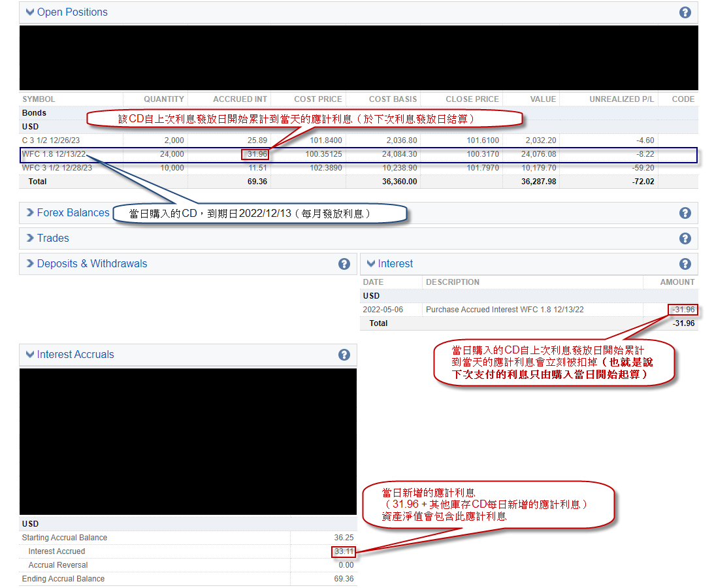Viewport: 714px width, 588px height.
Task: Expand the Forex Balances section
Action: (30, 213)
